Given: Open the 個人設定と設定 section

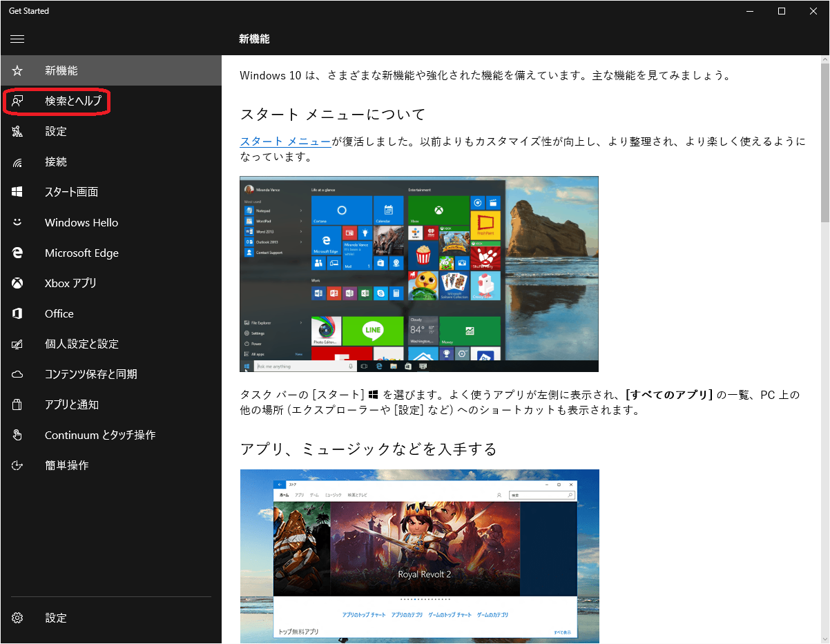Looking at the screenshot, I should 81,344.
